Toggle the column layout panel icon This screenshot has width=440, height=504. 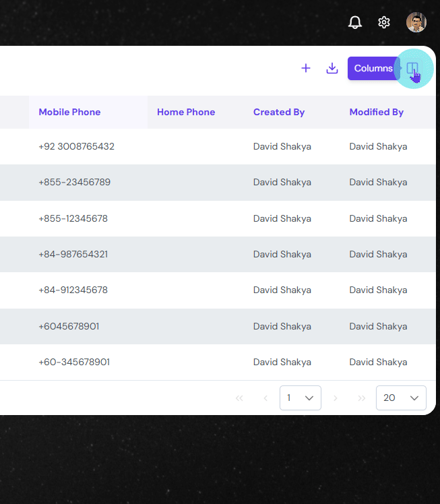pos(412,68)
